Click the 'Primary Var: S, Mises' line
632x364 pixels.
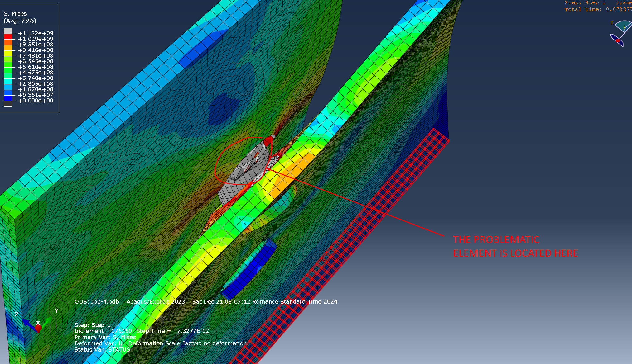(x=105, y=337)
